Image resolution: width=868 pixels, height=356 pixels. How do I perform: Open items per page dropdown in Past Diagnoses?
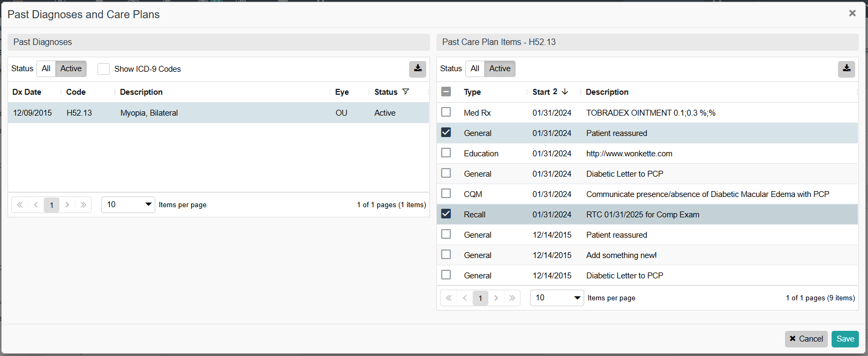pyautogui.click(x=128, y=204)
